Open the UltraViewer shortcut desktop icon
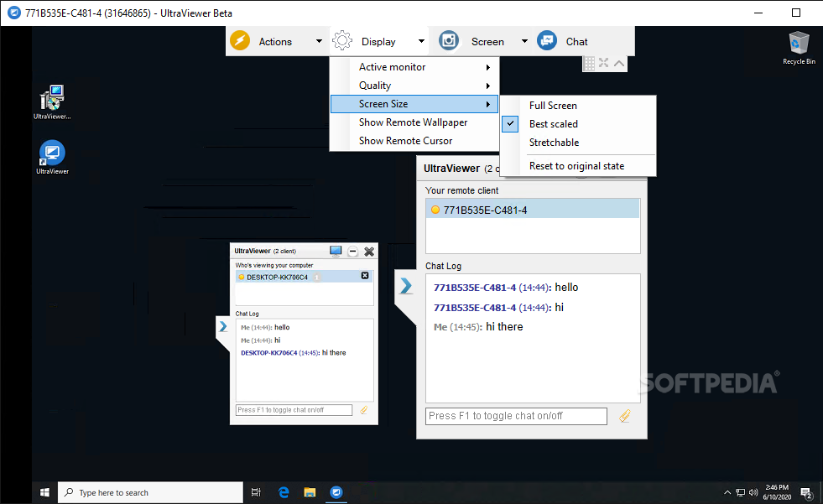This screenshot has height=504, width=823. (52, 158)
